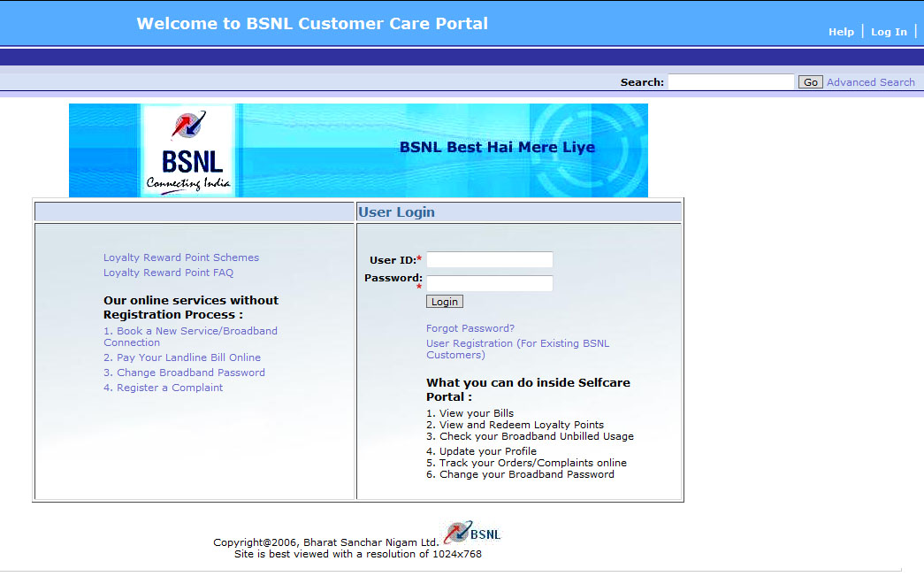Image resolution: width=924 pixels, height=584 pixels.
Task: Click '1. View your Bills' text
Action: [x=470, y=413]
